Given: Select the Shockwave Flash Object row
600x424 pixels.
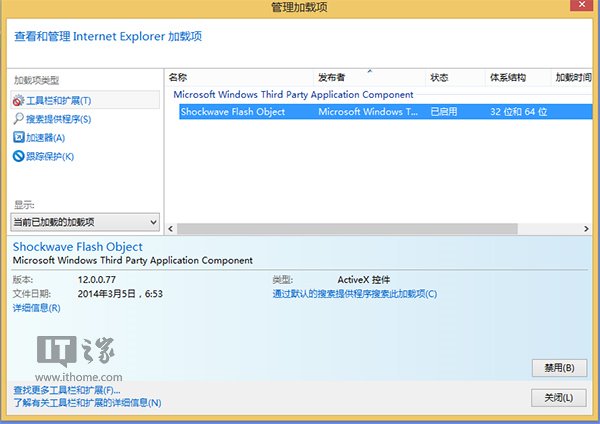Looking at the screenshot, I should click(x=232, y=112).
